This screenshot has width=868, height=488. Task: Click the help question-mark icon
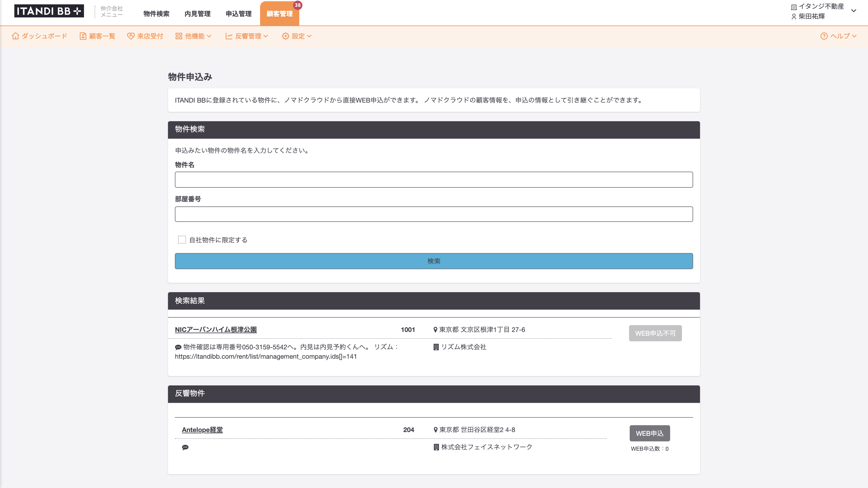[824, 36]
